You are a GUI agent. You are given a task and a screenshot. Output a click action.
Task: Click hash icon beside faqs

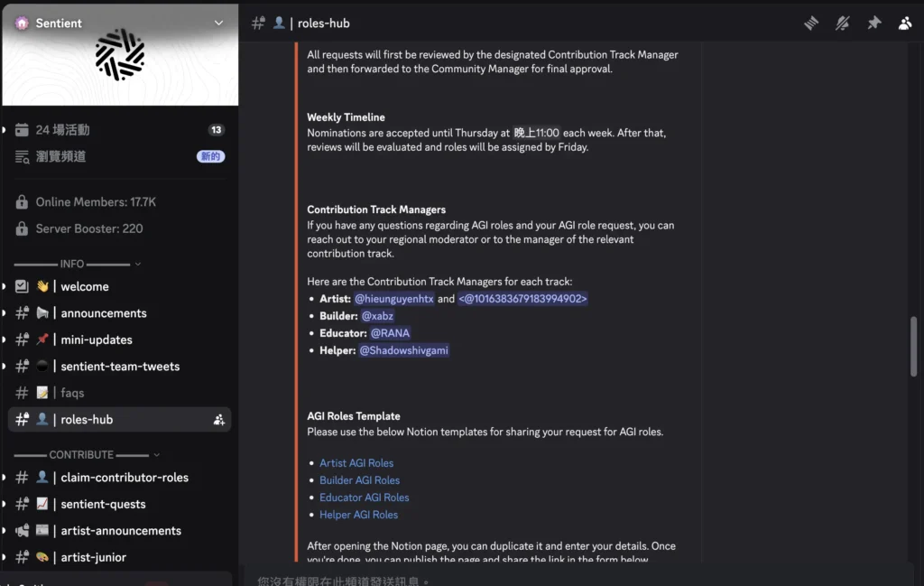pyautogui.click(x=22, y=393)
